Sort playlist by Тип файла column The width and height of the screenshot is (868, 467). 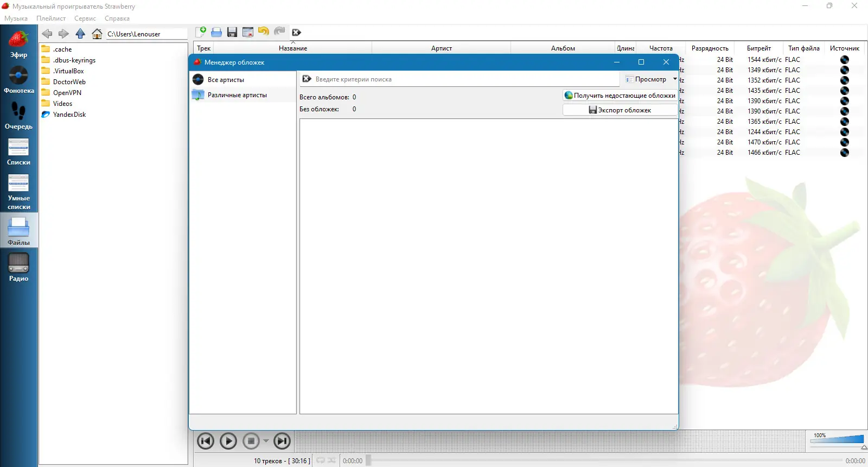tap(804, 48)
